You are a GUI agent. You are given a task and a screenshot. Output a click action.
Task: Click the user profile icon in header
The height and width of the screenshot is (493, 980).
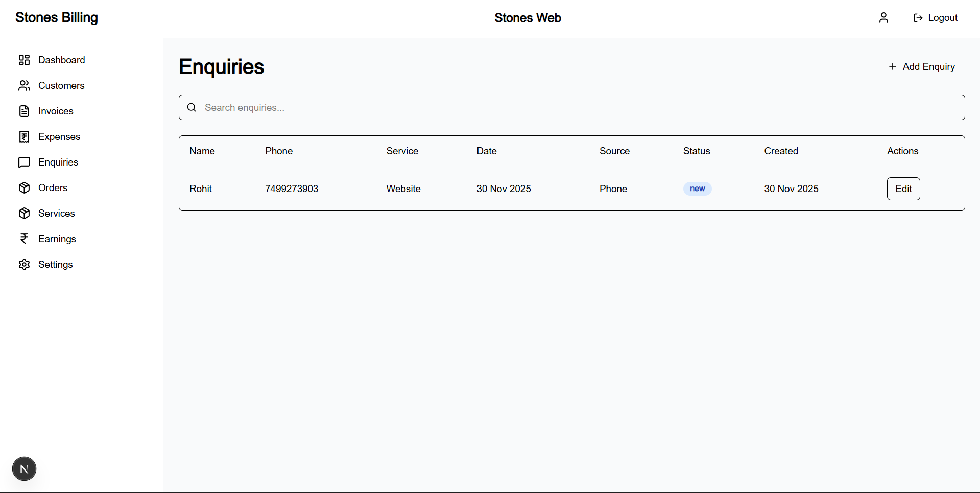[883, 17]
